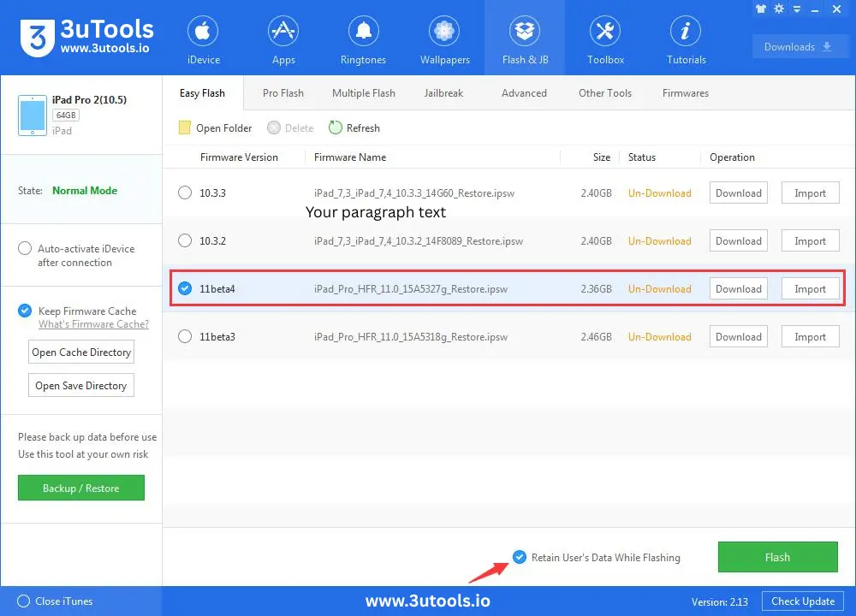Image resolution: width=856 pixels, height=616 pixels.
Task: Open the Tutorials info icon
Action: (x=686, y=33)
